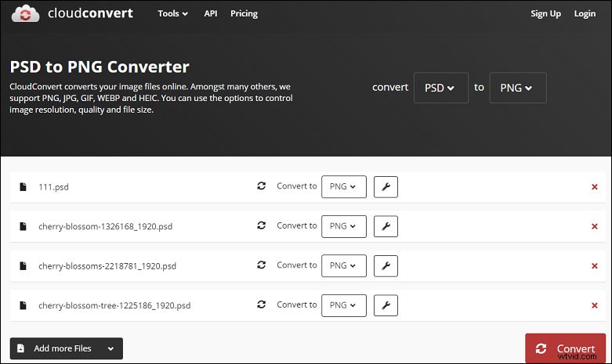612x364 pixels.
Task: Remove cherry-blossom-tree-1225186_1920.psd with red X
Action: tap(595, 305)
